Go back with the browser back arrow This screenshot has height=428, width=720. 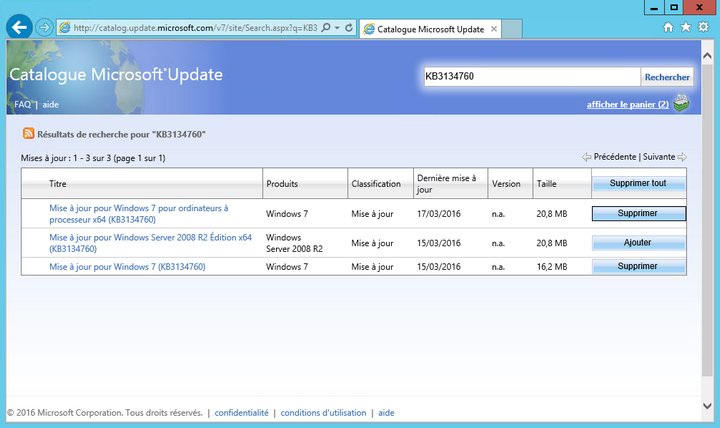tap(19, 28)
